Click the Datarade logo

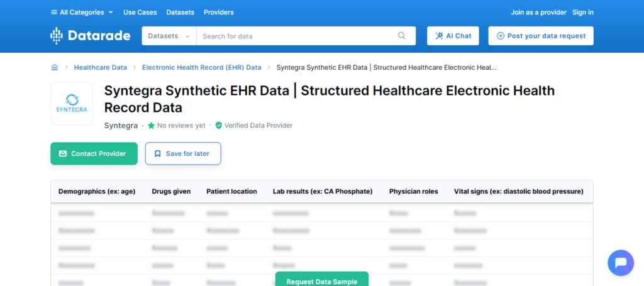pyautogui.click(x=91, y=36)
